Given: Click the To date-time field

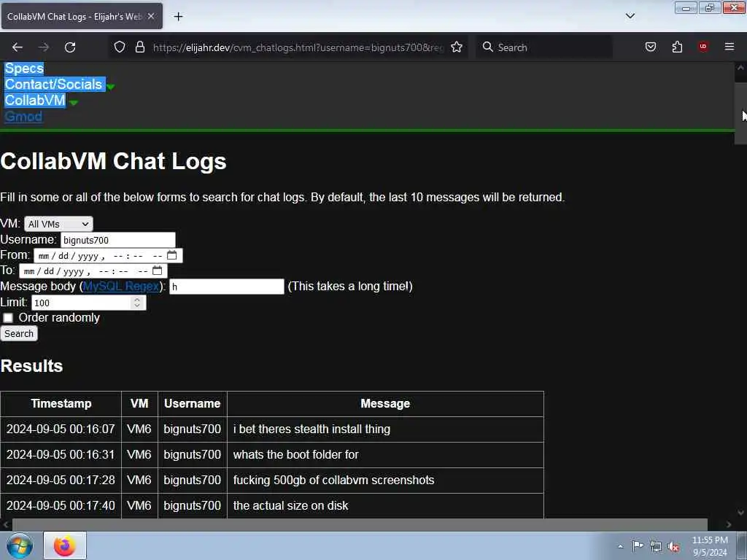Looking at the screenshot, I should point(93,271).
